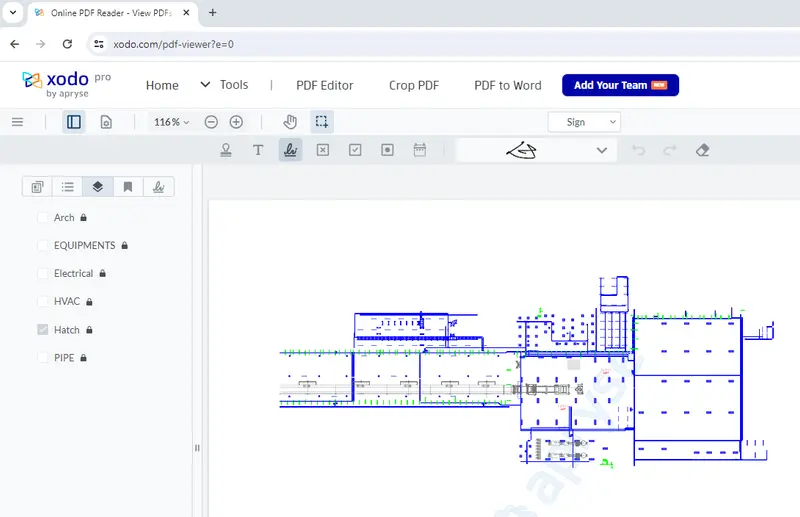Open the outlines list panel tab

coord(67,187)
